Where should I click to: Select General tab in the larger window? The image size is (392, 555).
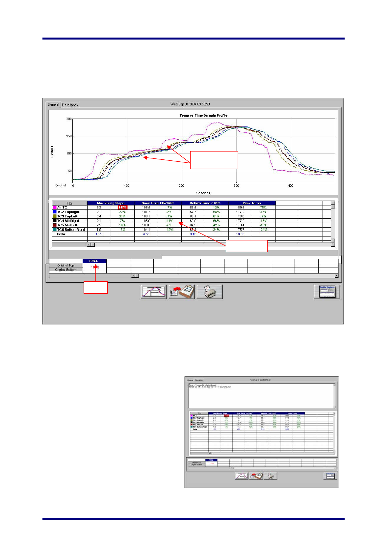click(x=53, y=104)
